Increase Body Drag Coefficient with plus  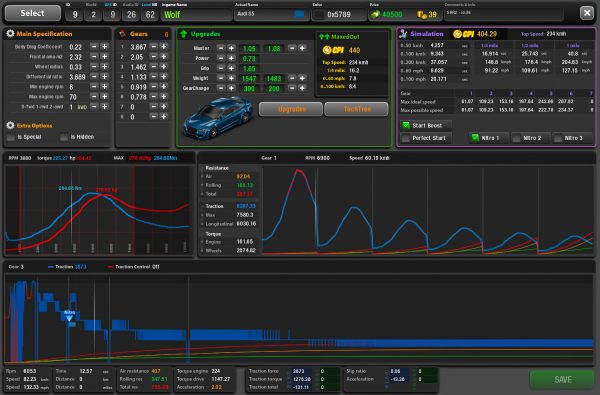point(104,46)
